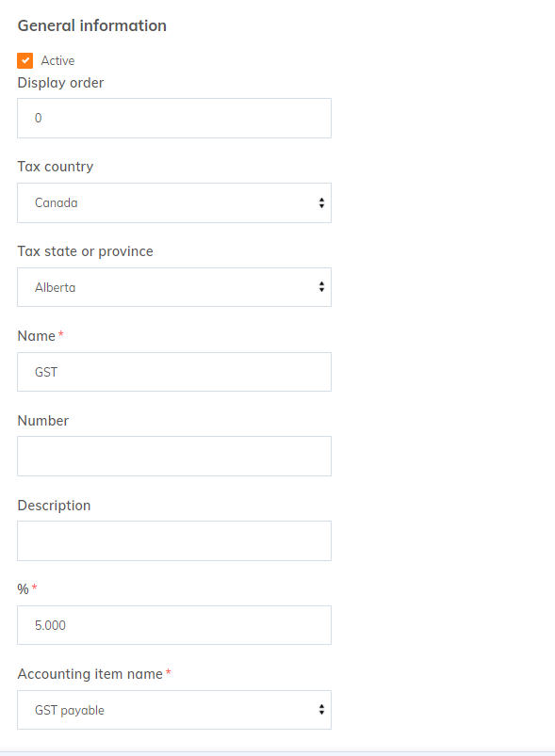
Task: Click into the empty Description field
Action: [174, 541]
